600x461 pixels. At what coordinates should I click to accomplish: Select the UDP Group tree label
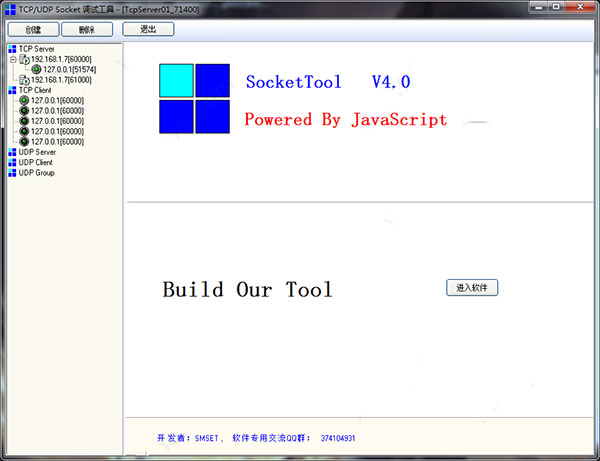pyautogui.click(x=37, y=173)
